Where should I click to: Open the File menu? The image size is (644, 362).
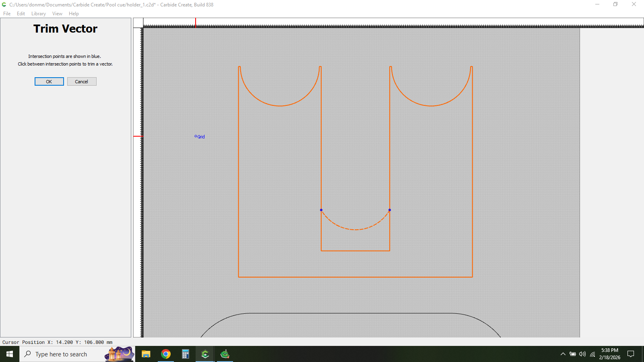7,14
